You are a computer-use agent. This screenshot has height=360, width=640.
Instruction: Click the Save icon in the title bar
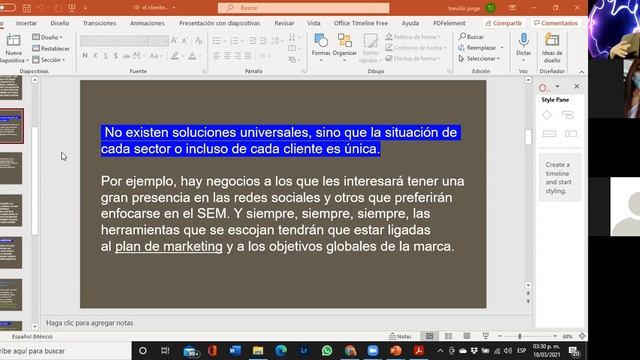coord(27,8)
